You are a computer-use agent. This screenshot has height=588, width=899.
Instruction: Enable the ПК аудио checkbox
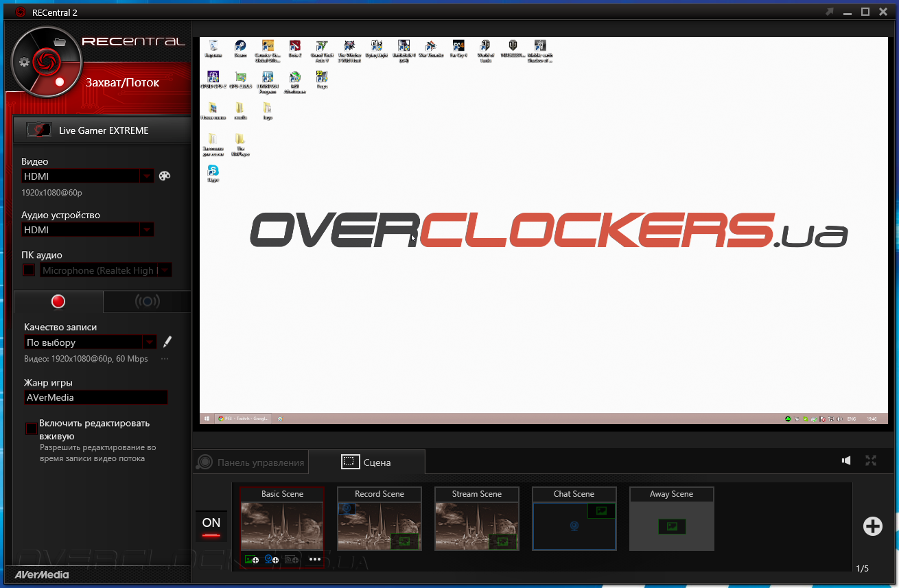click(x=29, y=270)
